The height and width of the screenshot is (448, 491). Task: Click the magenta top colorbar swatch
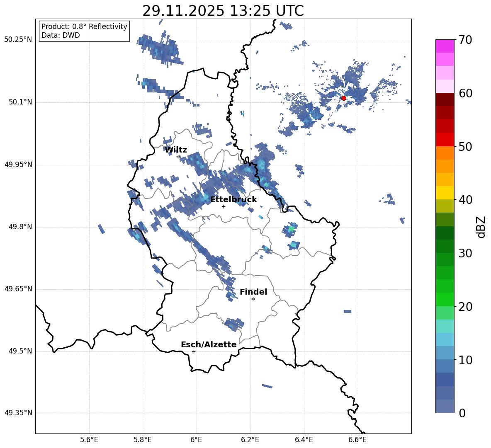(445, 46)
